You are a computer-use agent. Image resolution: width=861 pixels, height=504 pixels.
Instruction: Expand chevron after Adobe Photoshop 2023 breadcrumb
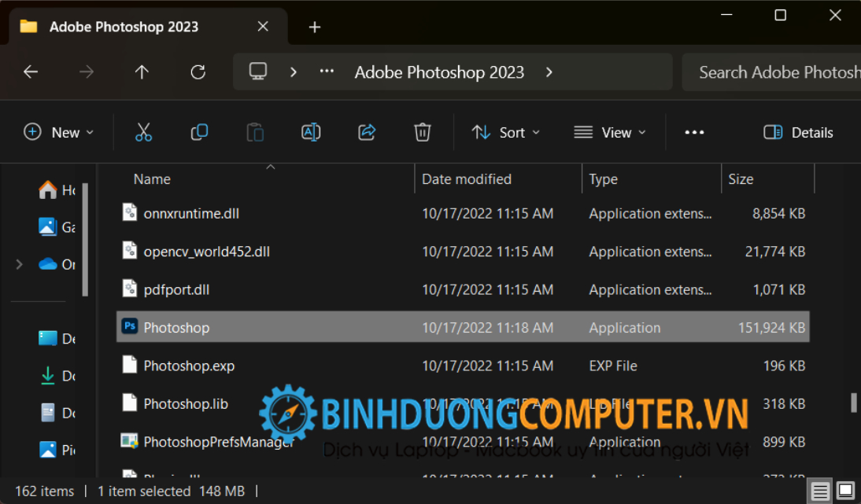[549, 72]
